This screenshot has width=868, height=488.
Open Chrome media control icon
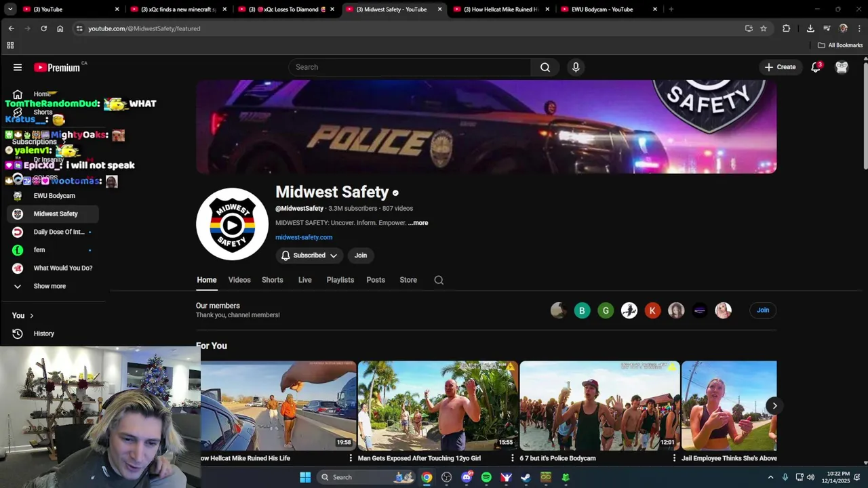[827, 28]
